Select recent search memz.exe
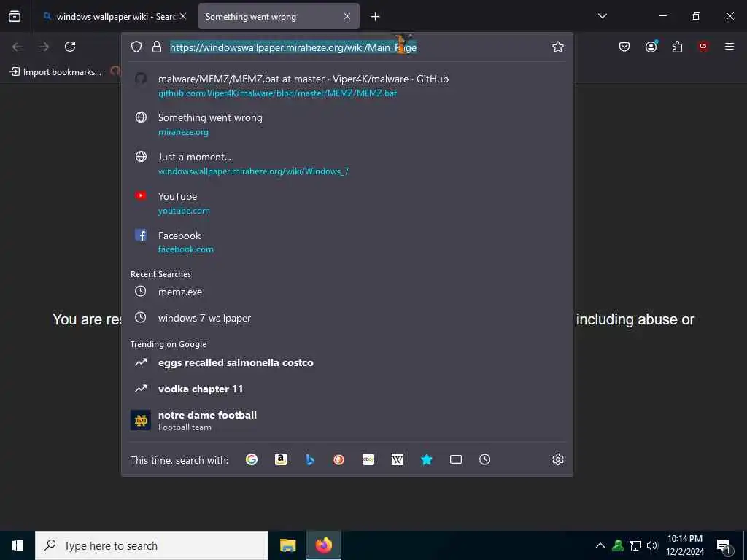Image resolution: width=747 pixels, height=560 pixels. click(347, 292)
